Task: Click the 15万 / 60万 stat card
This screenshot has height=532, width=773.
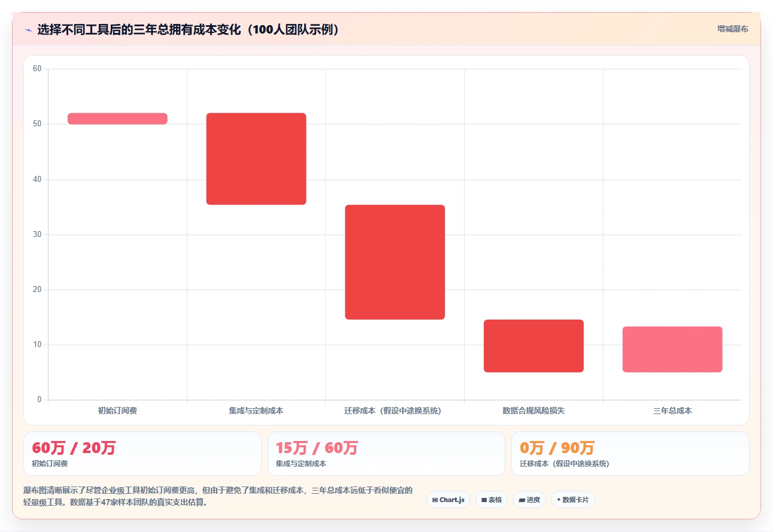Action: (386, 454)
